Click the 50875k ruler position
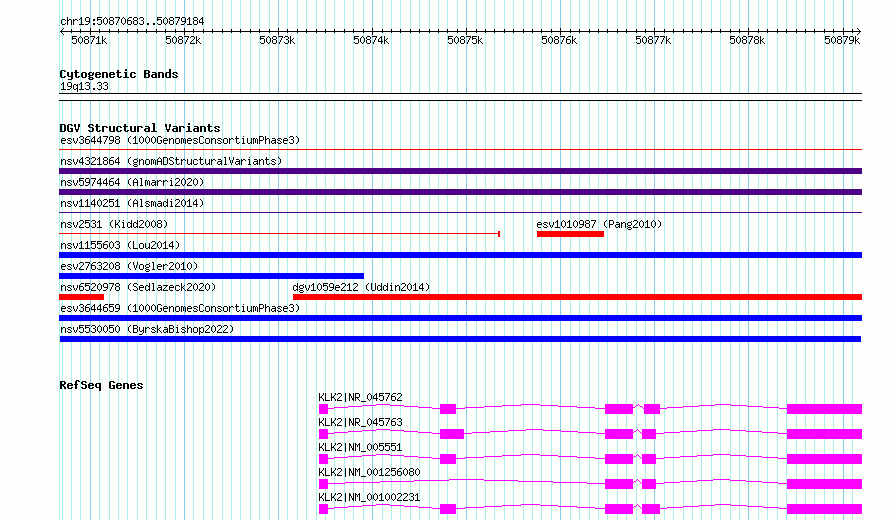The image size is (890, 520). pos(465,40)
